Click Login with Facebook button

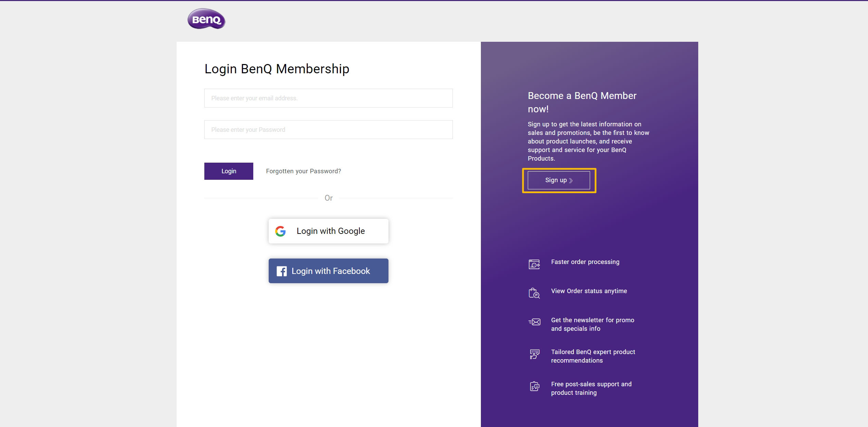328,271
